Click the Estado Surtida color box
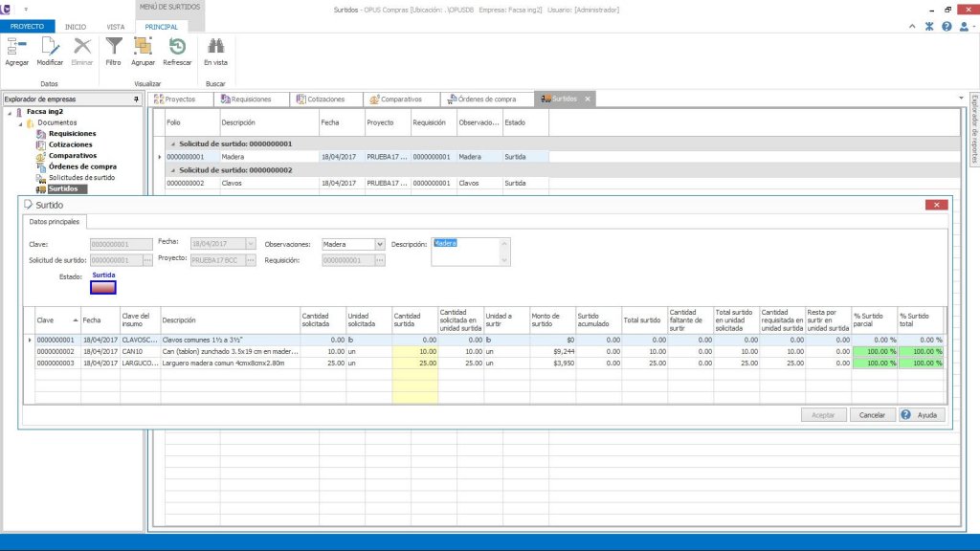Screen dimensions: 980x551 102,287
